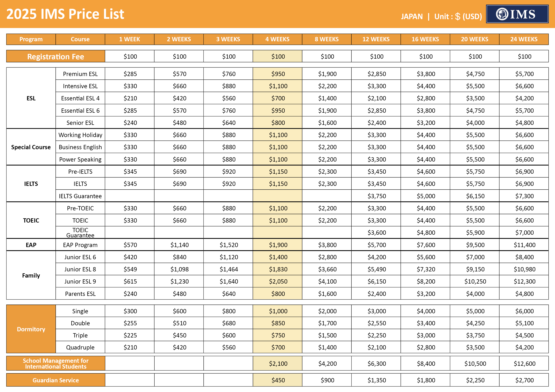
Task: Select the Quadruple dormitory row label
Action: (80, 347)
